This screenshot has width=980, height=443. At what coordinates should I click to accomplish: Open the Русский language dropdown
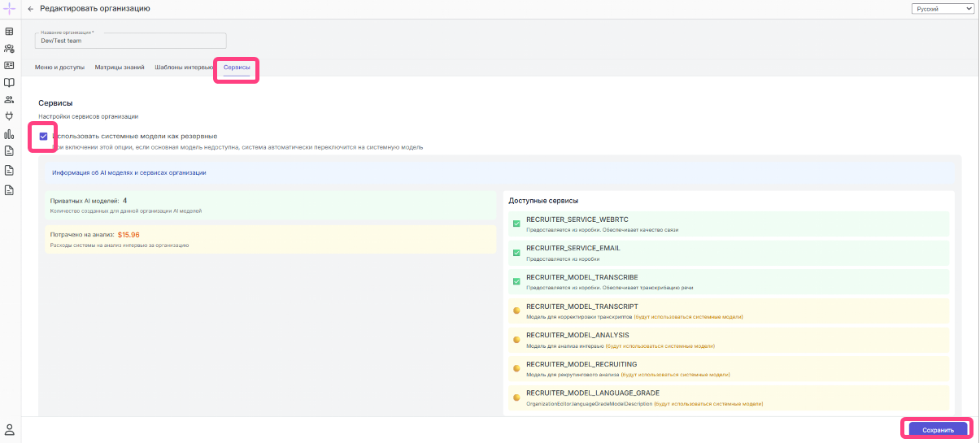click(x=943, y=8)
